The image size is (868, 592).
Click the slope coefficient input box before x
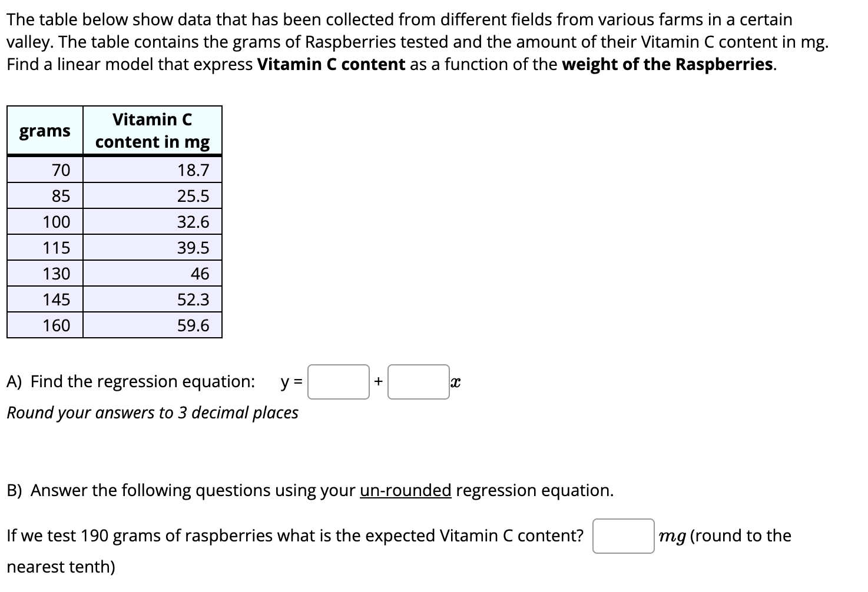pos(419,383)
